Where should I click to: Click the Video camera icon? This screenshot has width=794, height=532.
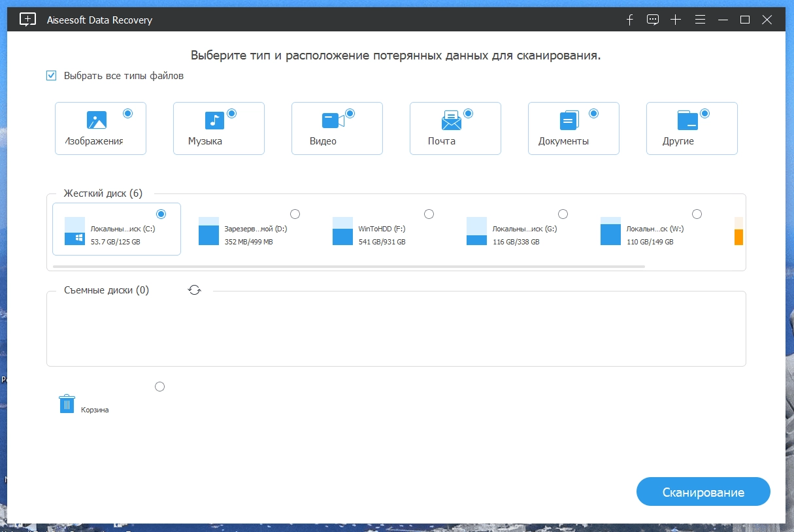coord(333,120)
